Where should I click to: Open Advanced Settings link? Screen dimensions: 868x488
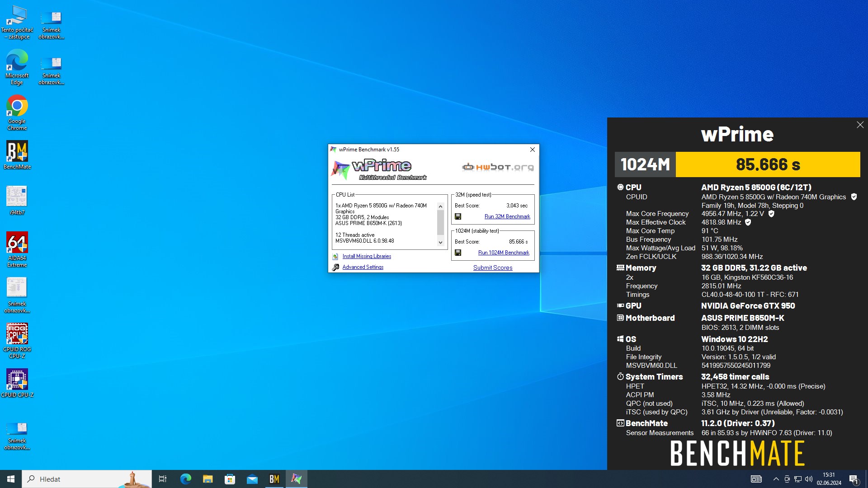[363, 267]
